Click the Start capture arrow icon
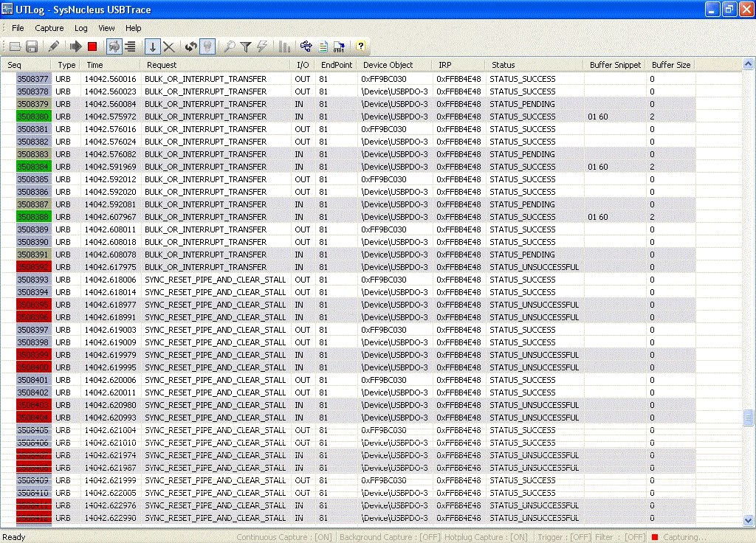Viewport: 756px width, 543px height. coord(75,46)
